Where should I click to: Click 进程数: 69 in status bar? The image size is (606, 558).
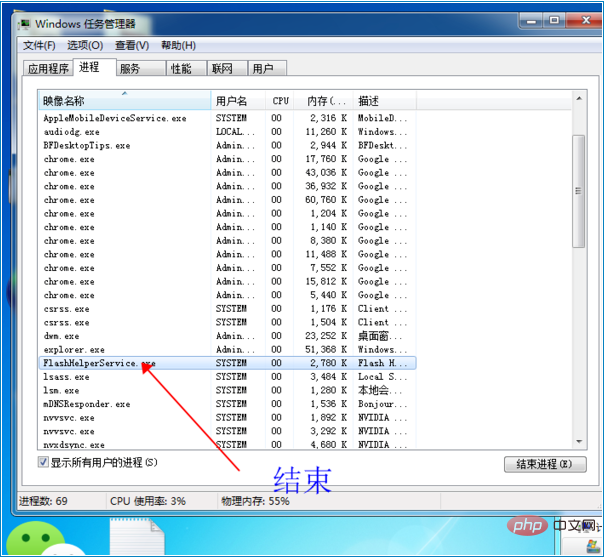[43, 501]
